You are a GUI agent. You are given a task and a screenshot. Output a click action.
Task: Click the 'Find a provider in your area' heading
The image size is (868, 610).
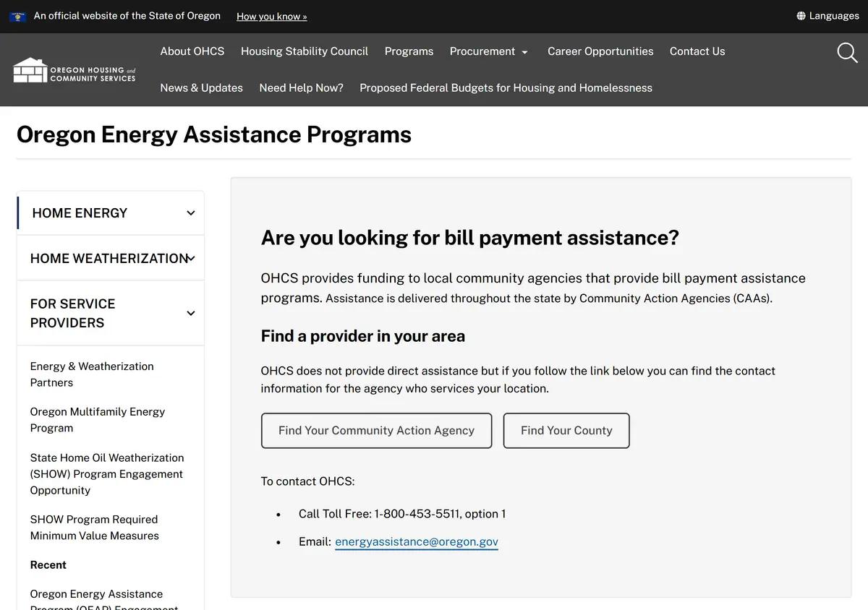363,336
